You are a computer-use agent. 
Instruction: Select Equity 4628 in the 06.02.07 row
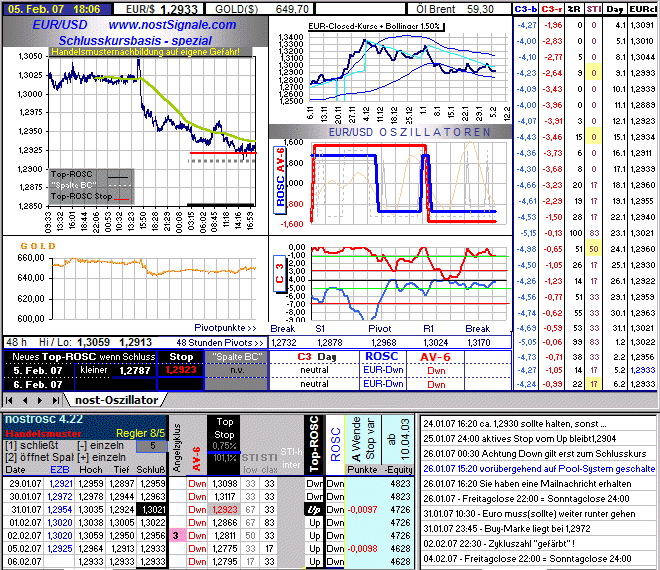coord(400,562)
